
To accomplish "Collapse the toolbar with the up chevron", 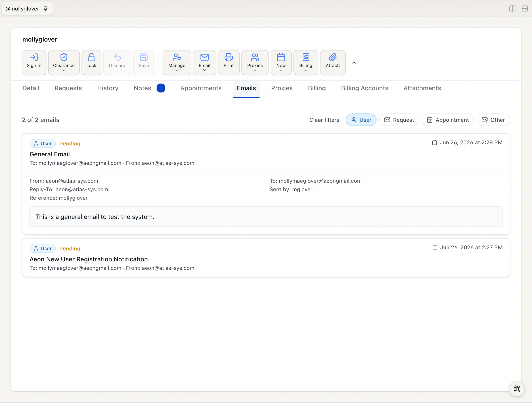I will [x=354, y=63].
